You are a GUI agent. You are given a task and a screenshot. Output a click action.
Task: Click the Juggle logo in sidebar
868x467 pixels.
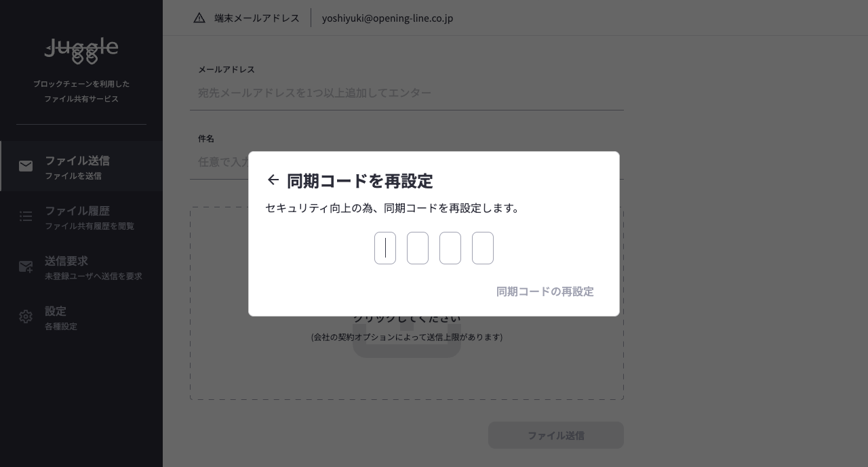click(x=81, y=51)
